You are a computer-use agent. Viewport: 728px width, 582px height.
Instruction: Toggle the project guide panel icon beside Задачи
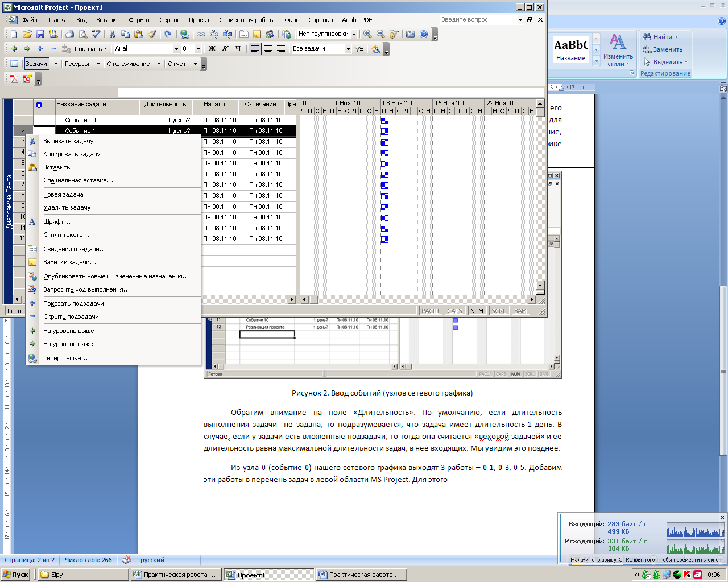click(x=14, y=64)
